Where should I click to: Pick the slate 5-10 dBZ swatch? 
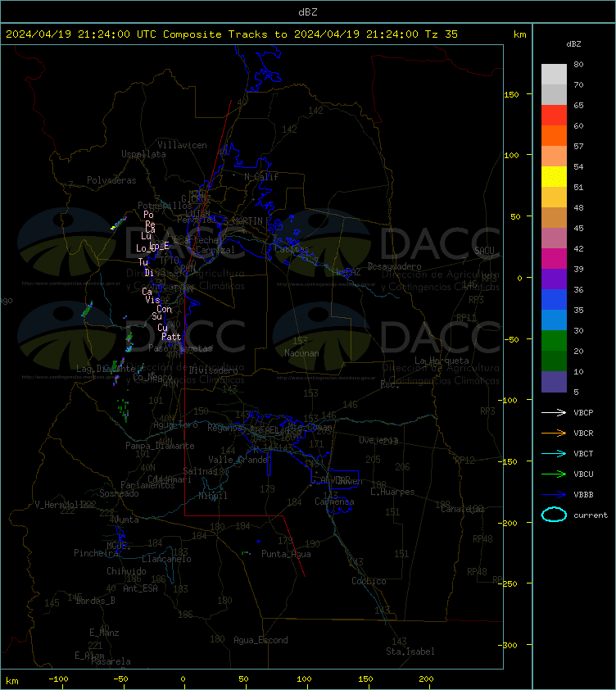[554, 382]
